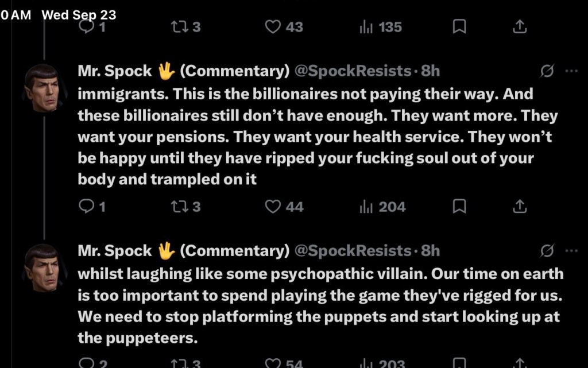Open @SpockResists handle in middle tweet

pyautogui.click(x=353, y=71)
